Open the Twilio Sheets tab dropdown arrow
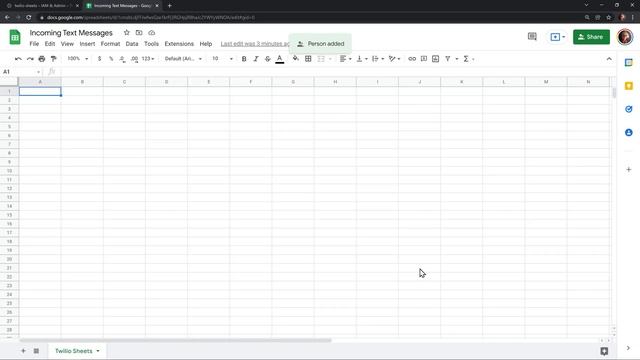This screenshot has width=640, height=360. coord(98,351)
